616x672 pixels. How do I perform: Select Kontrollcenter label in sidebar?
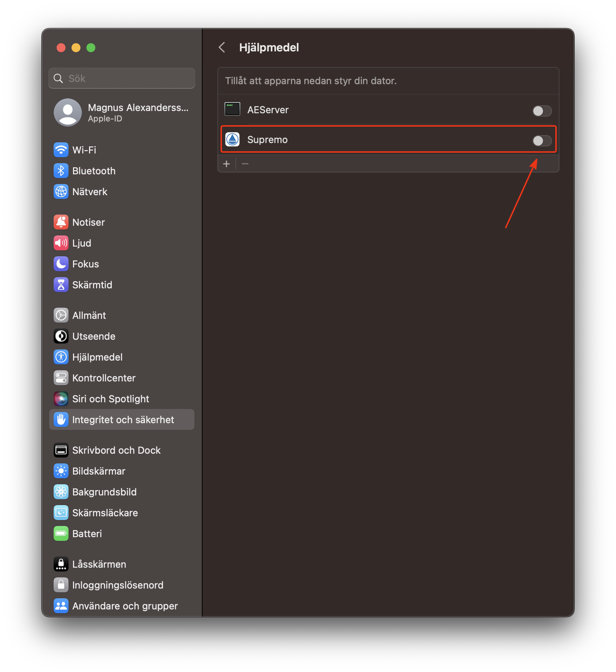point(104,378)
